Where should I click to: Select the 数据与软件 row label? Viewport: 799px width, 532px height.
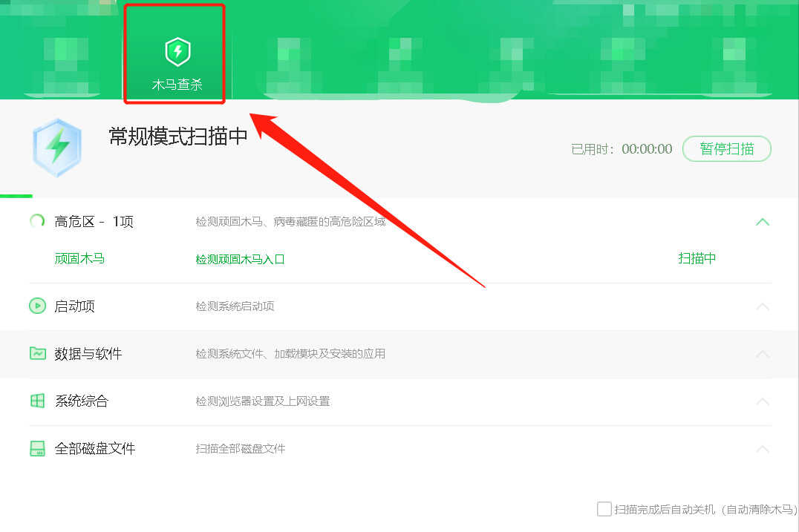click(88, 353)
